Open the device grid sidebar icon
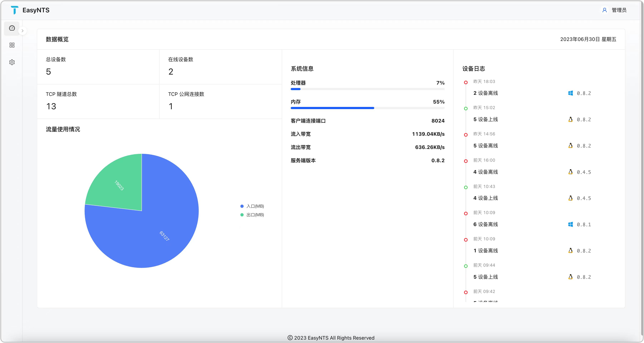The height and width of the screenshot is (343, 644). point(12,45)
